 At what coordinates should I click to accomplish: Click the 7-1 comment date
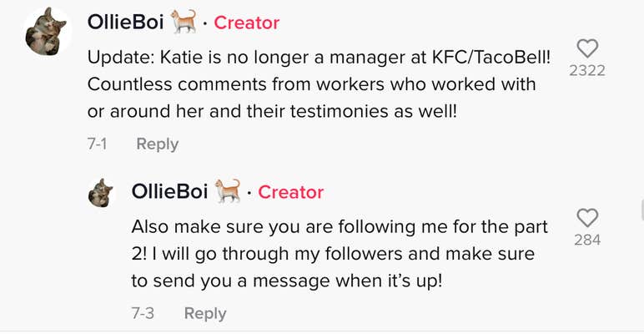coord(98,144)
